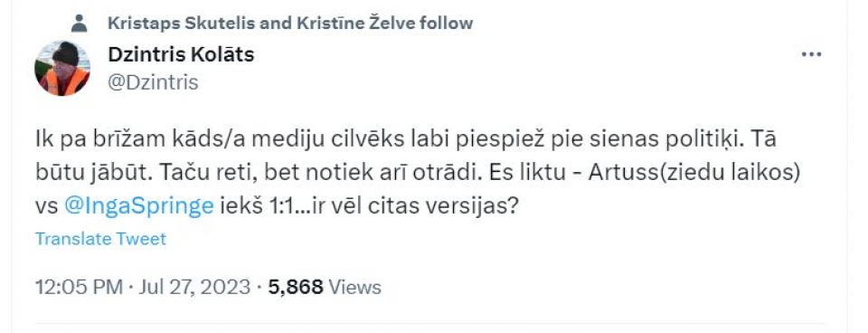Image resolution: width=868 pixels, height=333 pixels.
Task: Click the @Dzintris handle
Action: [x=153, y=82]
